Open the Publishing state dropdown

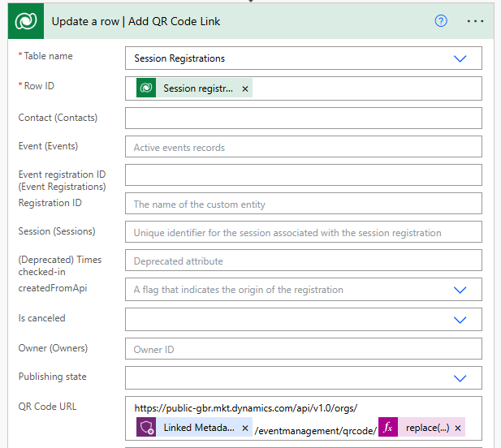[x=460, y=378]
